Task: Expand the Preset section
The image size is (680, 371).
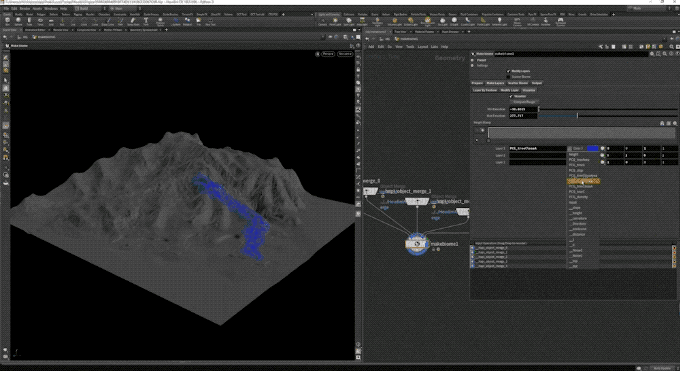Action: point(472,60)
